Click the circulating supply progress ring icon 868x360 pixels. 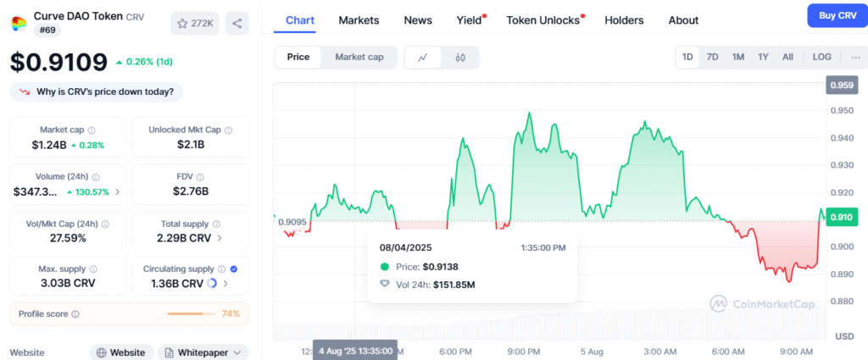tap(212, 284)
